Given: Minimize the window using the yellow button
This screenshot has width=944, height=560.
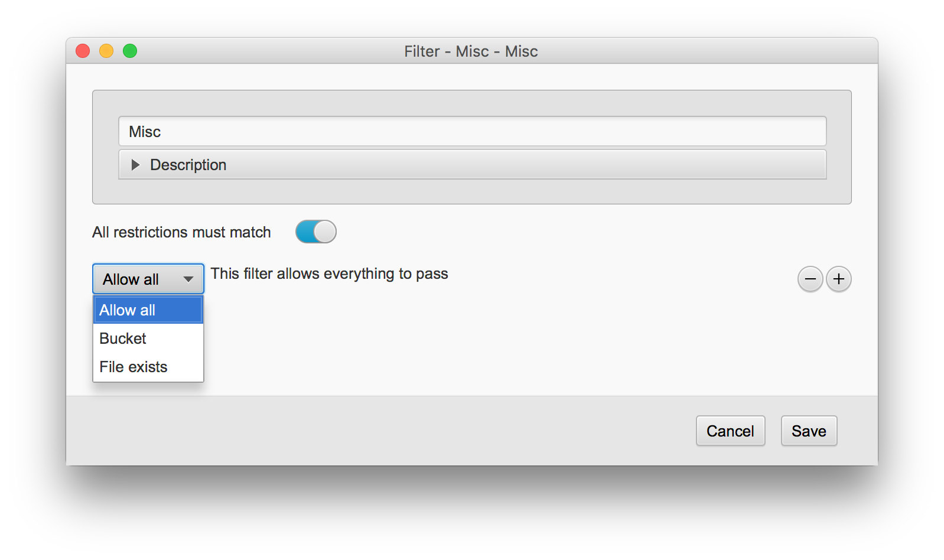Looking at the screenshot, I should click(106, 51).
